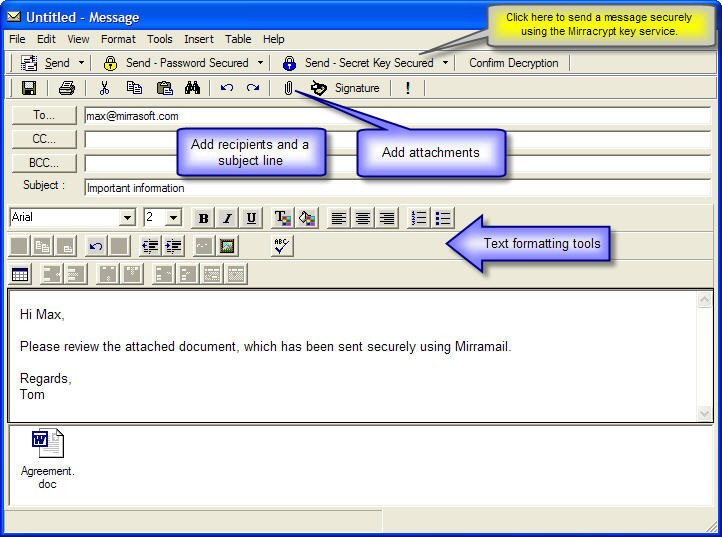
Task: Click the Send button
Action: pos(45,63)
